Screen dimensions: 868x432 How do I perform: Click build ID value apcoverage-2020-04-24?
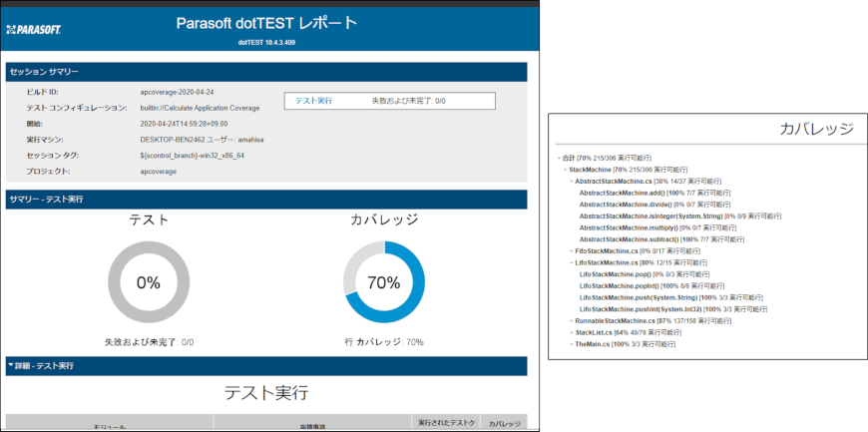pos(178,92)
